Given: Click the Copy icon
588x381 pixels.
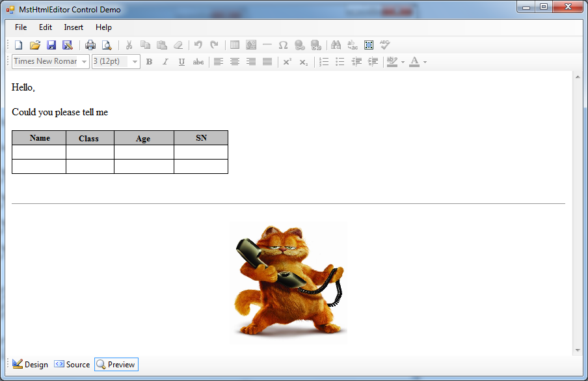Looking at the screenshot, I should click(145, 45).
